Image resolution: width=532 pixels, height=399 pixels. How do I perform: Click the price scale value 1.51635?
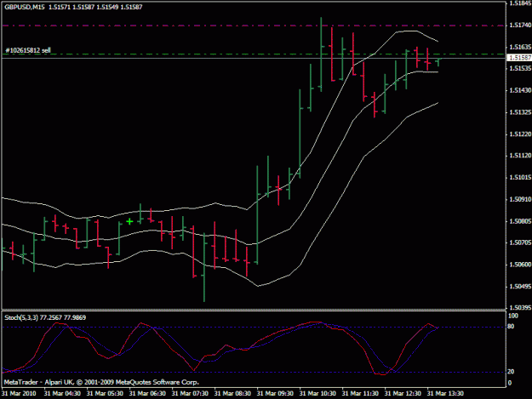point(520,47)
